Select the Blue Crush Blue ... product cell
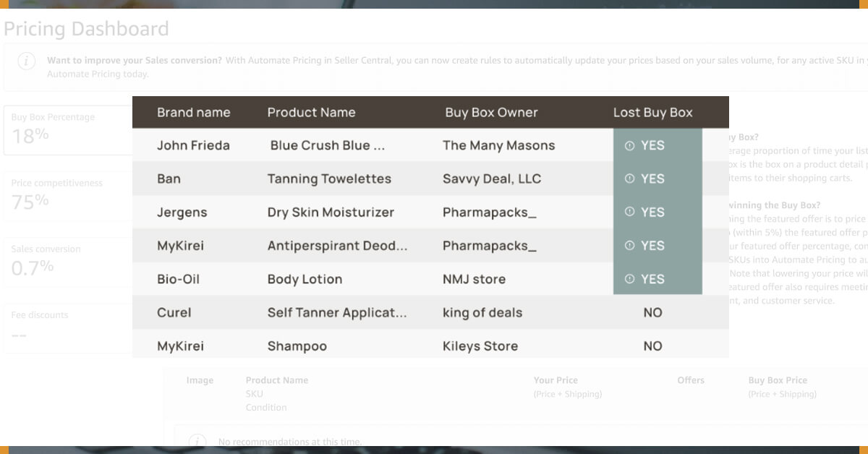This screenshot has height=454, width=868. coord(328,145)
